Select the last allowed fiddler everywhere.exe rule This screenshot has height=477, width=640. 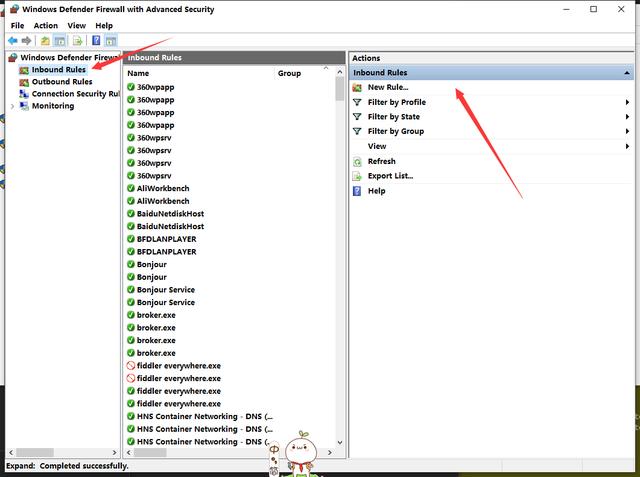coord(179,404)
